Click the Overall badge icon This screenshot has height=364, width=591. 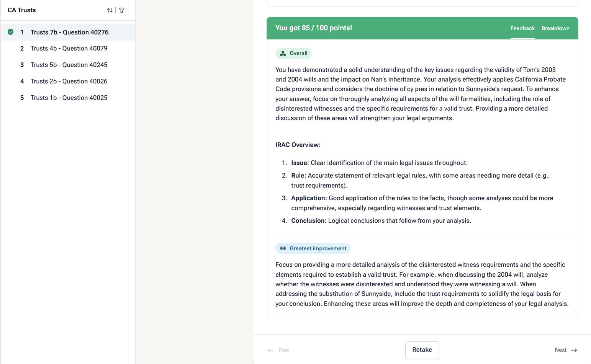pyautogui.click(x=283, y=54)
